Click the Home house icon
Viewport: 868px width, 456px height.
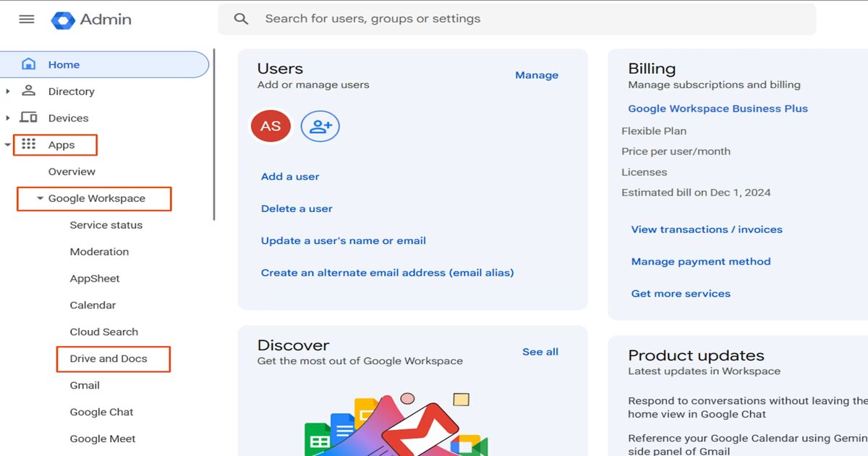tap(27, 64)
